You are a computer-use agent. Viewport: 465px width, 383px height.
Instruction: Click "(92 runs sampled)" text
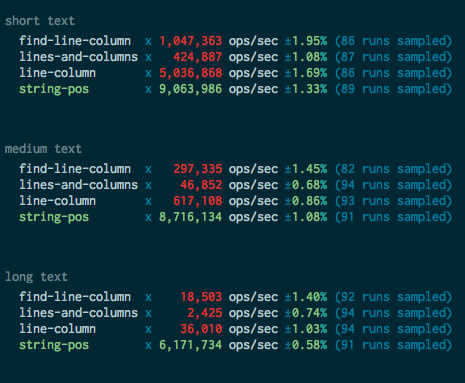(x=393, y=297)
